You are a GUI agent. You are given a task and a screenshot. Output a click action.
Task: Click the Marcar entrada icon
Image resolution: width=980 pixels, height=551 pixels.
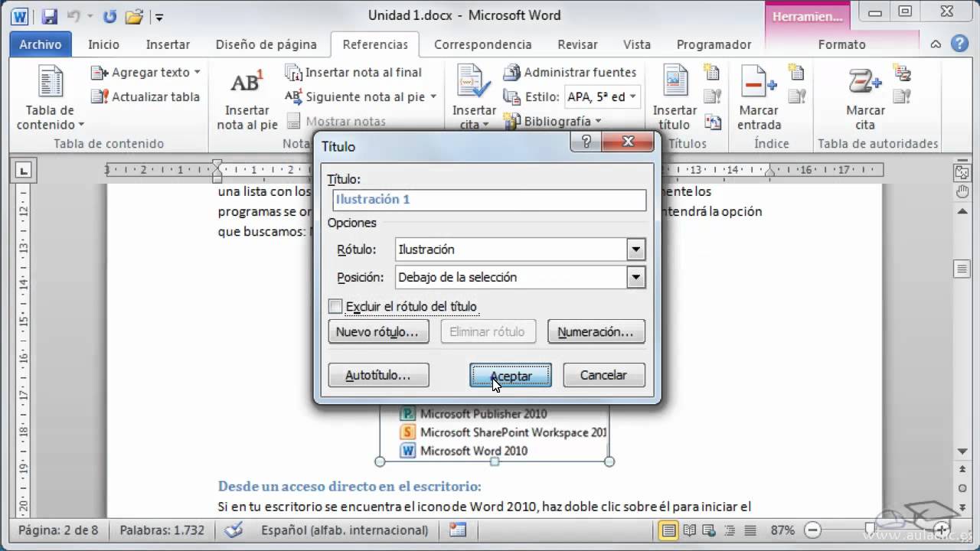coord(759,83)
